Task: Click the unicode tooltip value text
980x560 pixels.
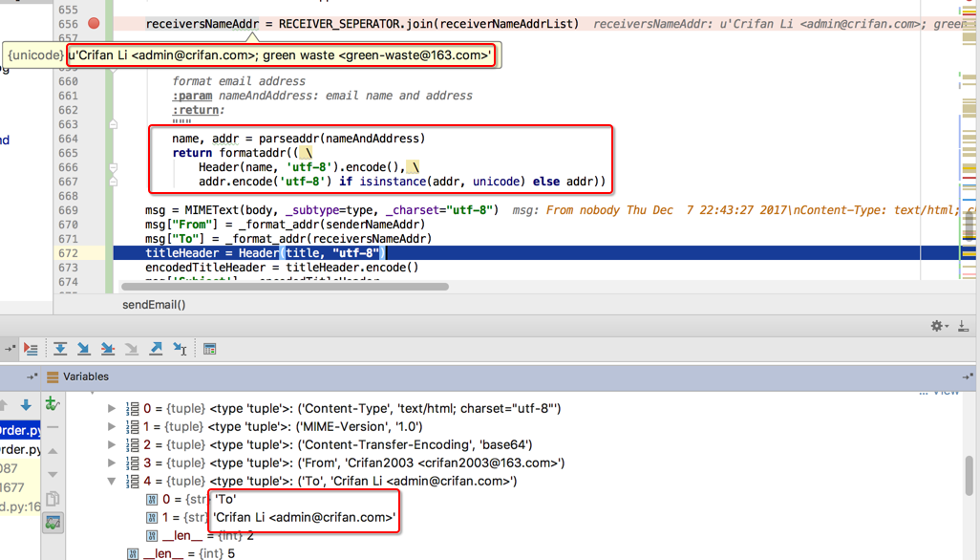Action: (x=279, y=55)
